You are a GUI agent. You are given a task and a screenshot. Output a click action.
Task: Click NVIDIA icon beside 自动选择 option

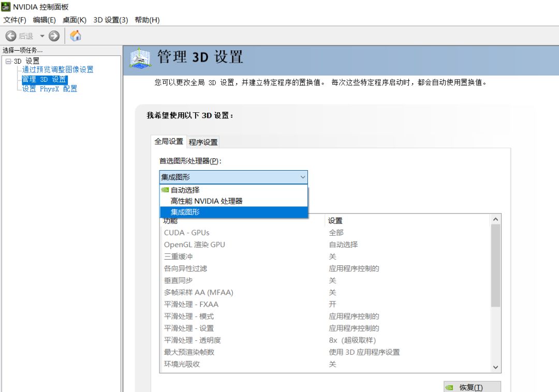click(165, 190)
